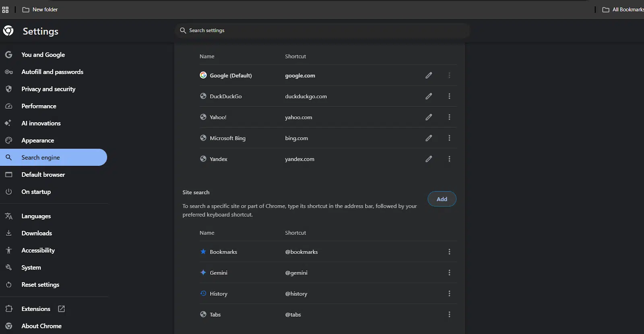Select Search engine in sidebar
644x334 pixels.
[x=54, y=158]
